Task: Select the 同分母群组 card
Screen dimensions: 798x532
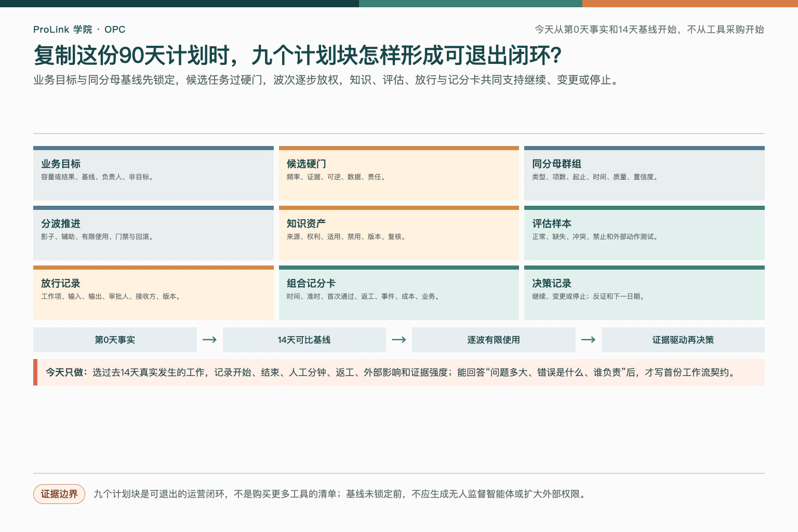Action: tap(644, 174)
